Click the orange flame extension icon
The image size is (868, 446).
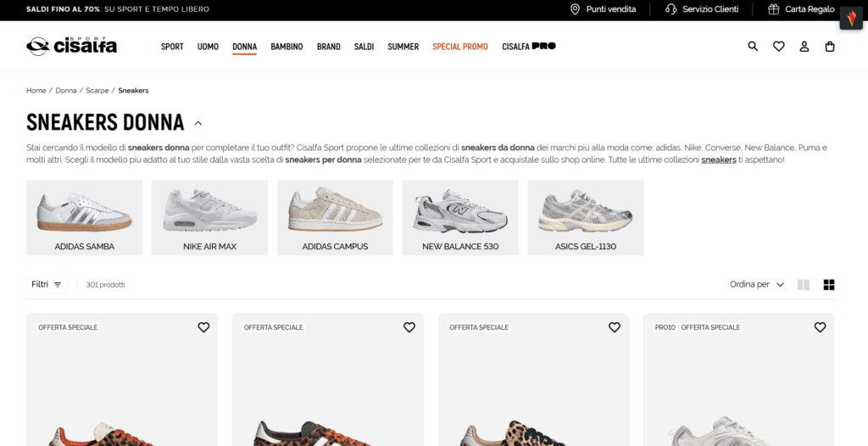pos(851,19)
